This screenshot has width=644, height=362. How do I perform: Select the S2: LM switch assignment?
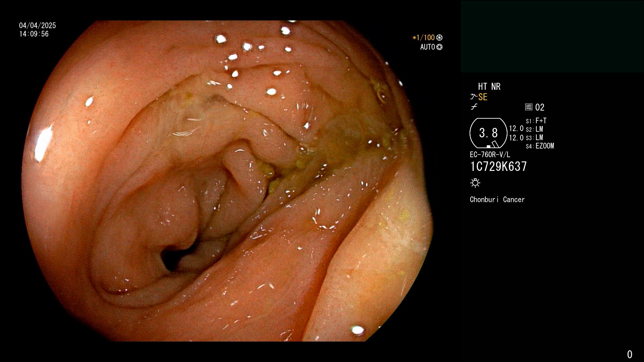pos(535,129)
